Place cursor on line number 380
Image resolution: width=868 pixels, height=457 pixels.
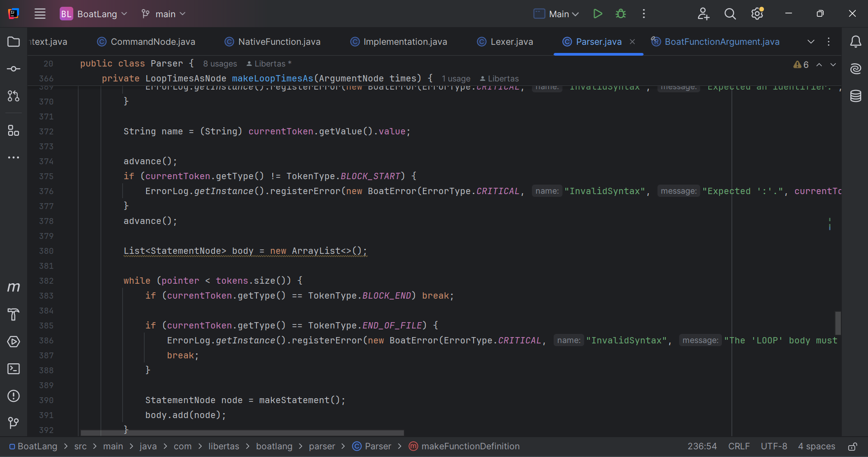tap(46, 251)
